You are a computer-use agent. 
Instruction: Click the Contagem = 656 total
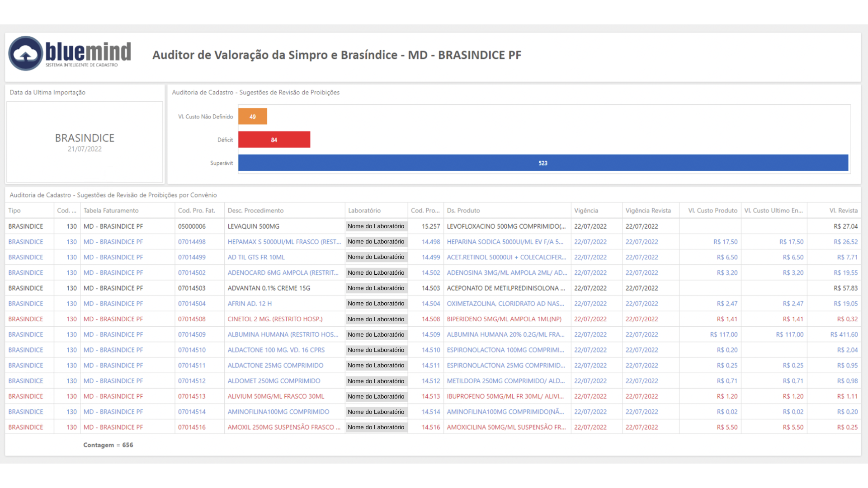(x=108, y=445)
